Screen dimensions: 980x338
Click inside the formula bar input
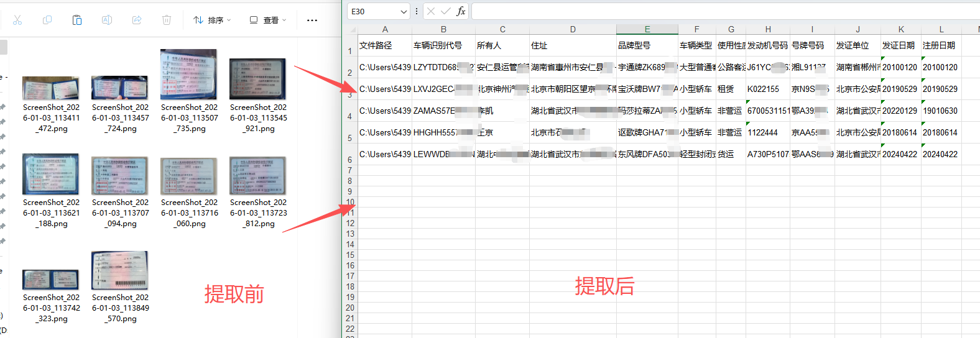tap(725, 11)
